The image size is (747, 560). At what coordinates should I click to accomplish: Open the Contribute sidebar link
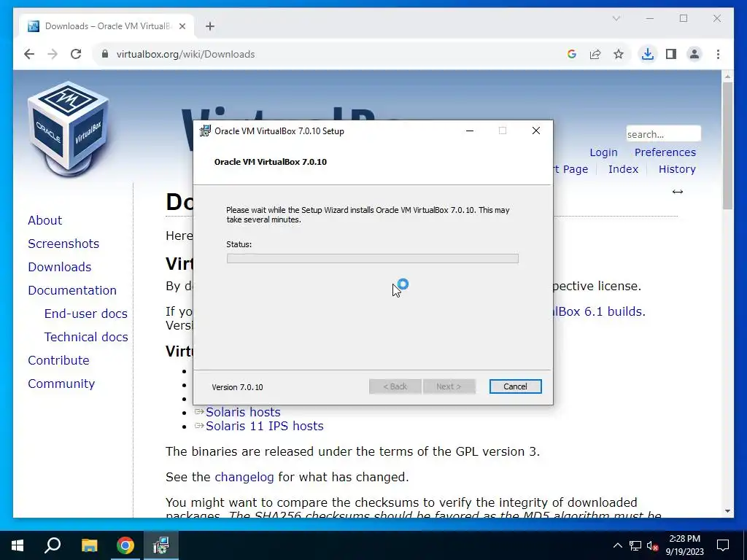(x=58, y=360)
